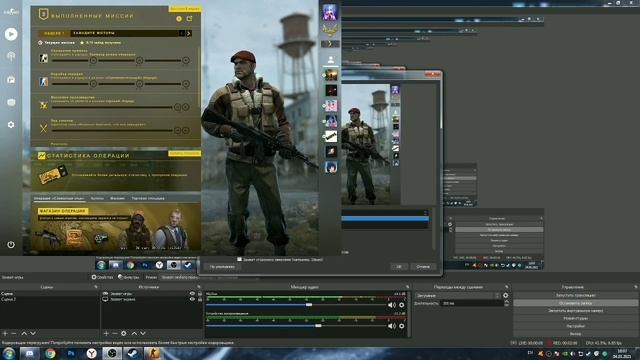640x360 pixels.
Task: Open source Filters in source toolbar
Action: [x=129, y=277]
